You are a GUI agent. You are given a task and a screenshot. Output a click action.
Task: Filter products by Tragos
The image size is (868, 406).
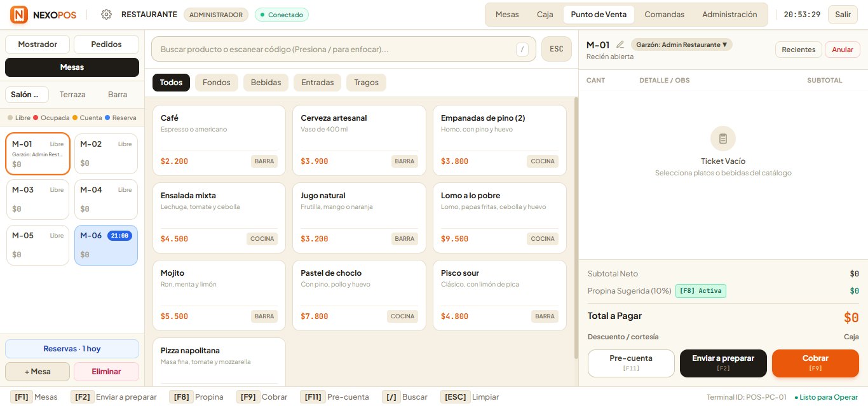point(366,83)
